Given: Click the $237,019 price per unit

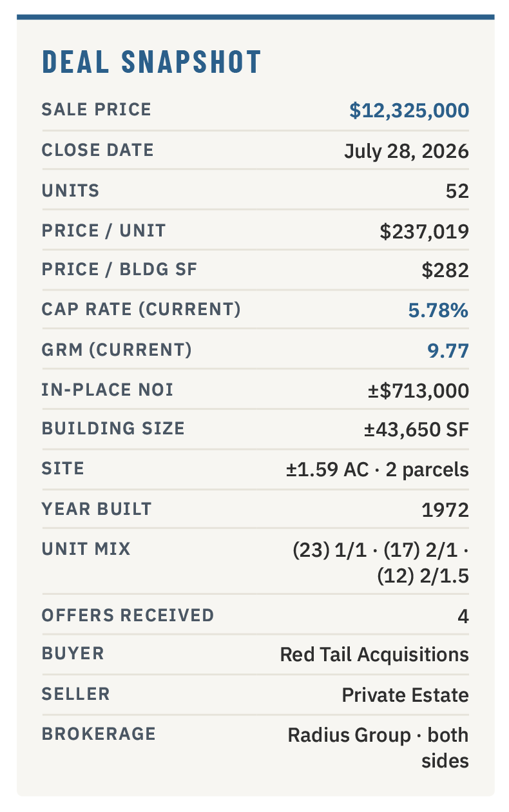Looking at the screenshot, I should [424, 231].
